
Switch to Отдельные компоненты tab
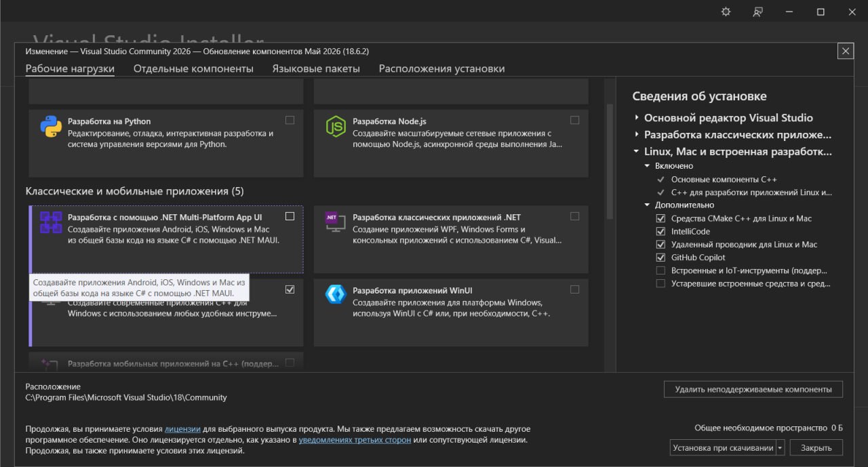tap(193, 68)
